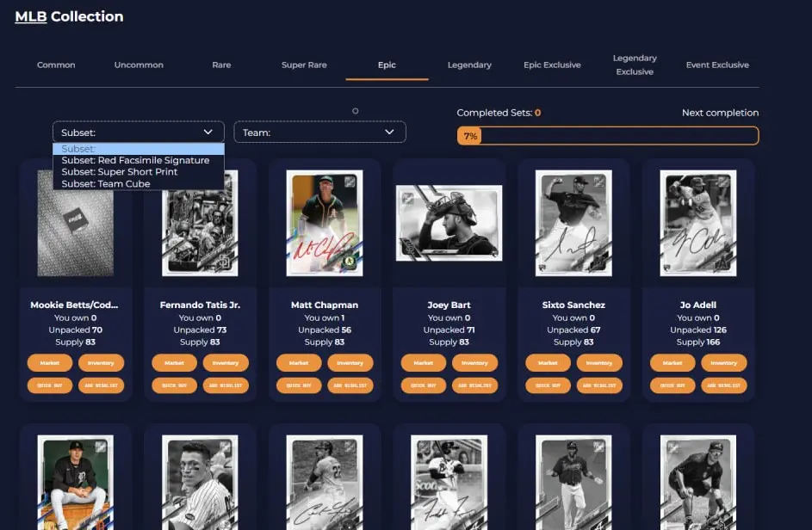The height and width of the screenshot is (530, 812).
Task: Add Jo Adell card to wishlist
Action: (723, 385)
